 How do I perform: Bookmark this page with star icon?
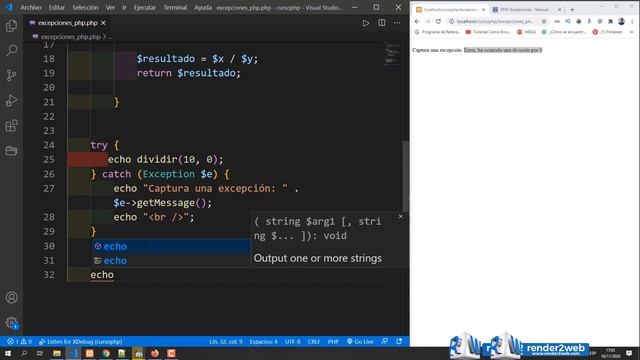(544, 21)
